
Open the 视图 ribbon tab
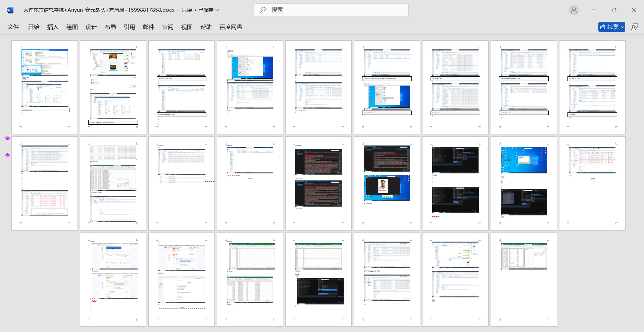click(x=187, y=27)
